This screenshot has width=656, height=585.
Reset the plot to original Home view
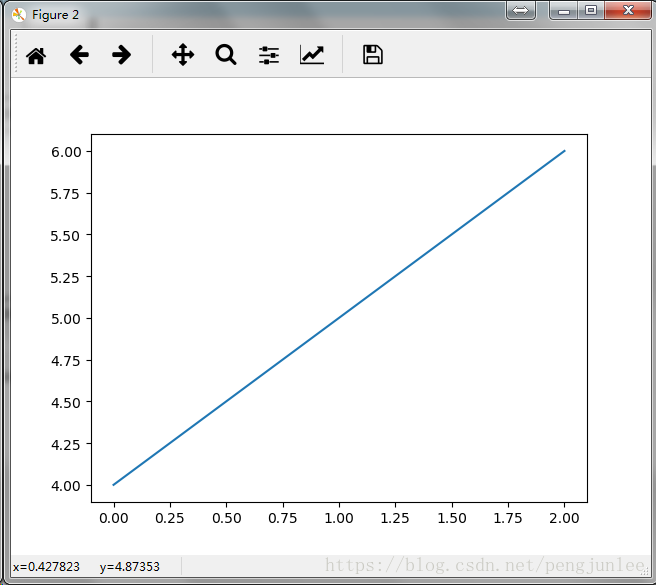point(36,55)
